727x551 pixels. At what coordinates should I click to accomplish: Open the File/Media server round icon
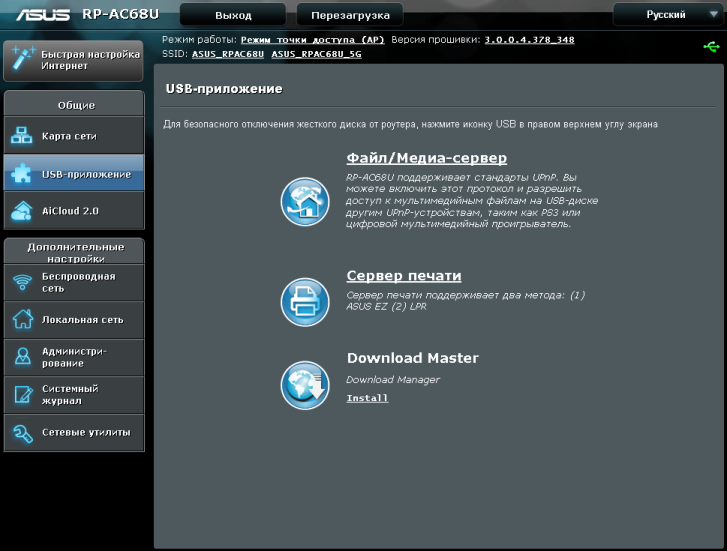tap(305, 202)
